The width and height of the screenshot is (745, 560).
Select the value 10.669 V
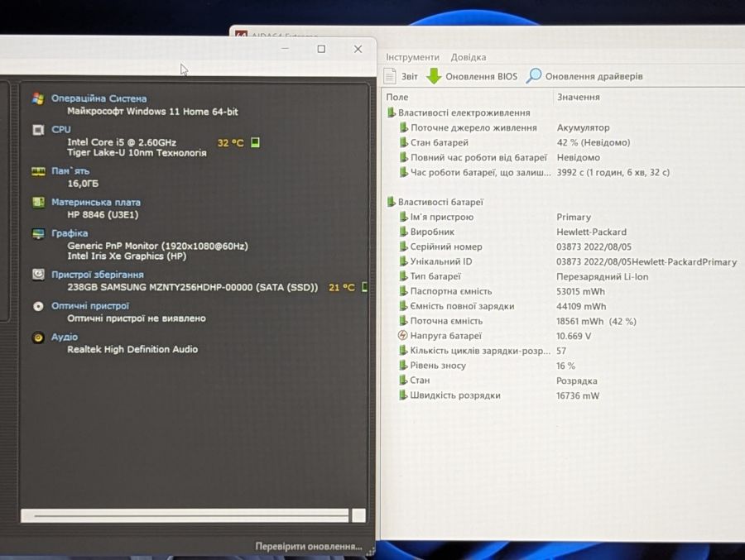(x=574, y=336)
